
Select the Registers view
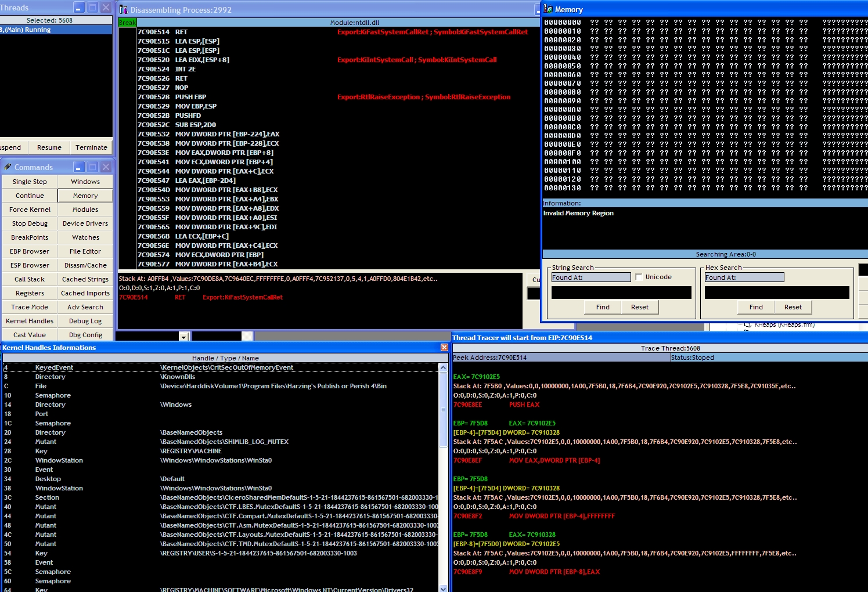[29, 293]
